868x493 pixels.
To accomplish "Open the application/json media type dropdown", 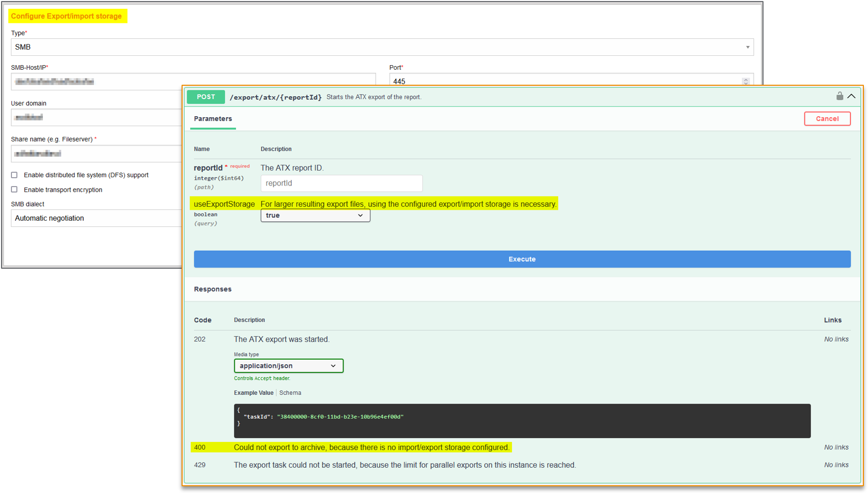I will pos(288,366).
